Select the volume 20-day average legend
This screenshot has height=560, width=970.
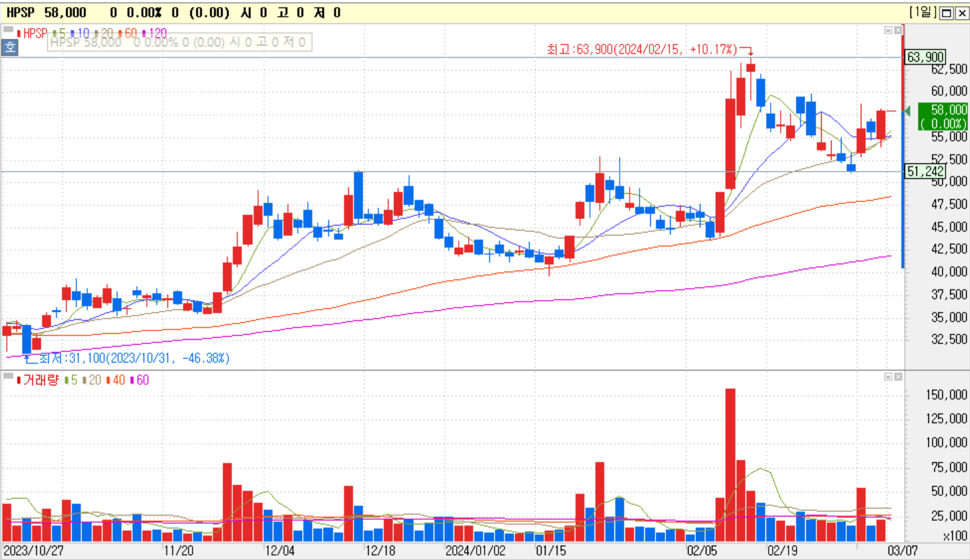coord(92,380)
